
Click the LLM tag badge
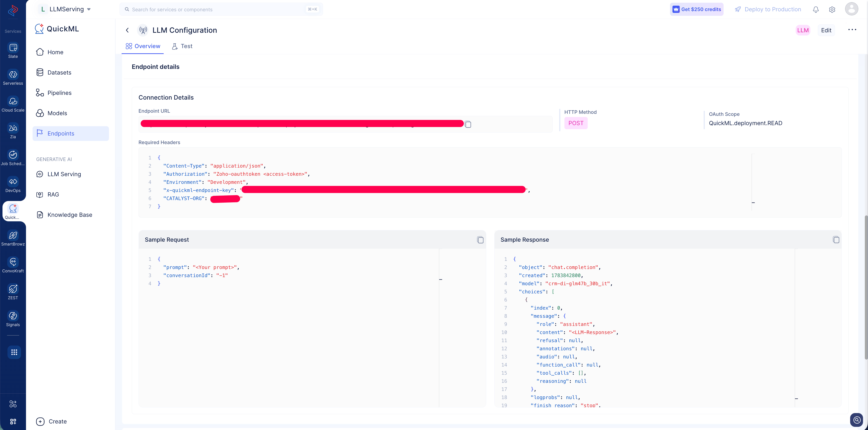tap(803, 30)
